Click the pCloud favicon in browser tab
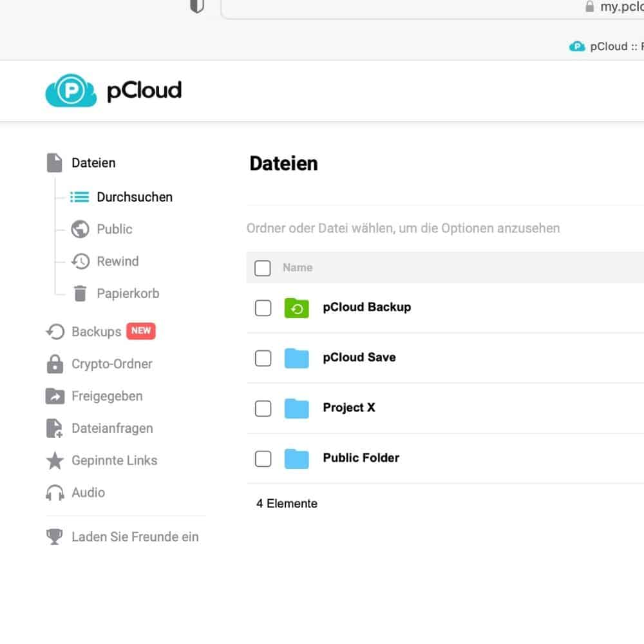The width and height of the screenshot is (644, 644). pos(577,46)
